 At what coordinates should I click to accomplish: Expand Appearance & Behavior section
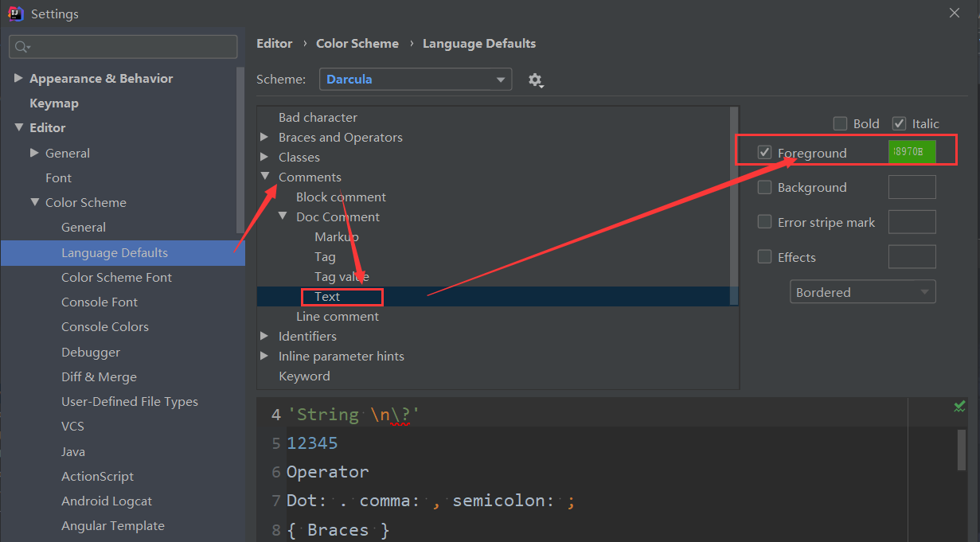click(18, 78)
